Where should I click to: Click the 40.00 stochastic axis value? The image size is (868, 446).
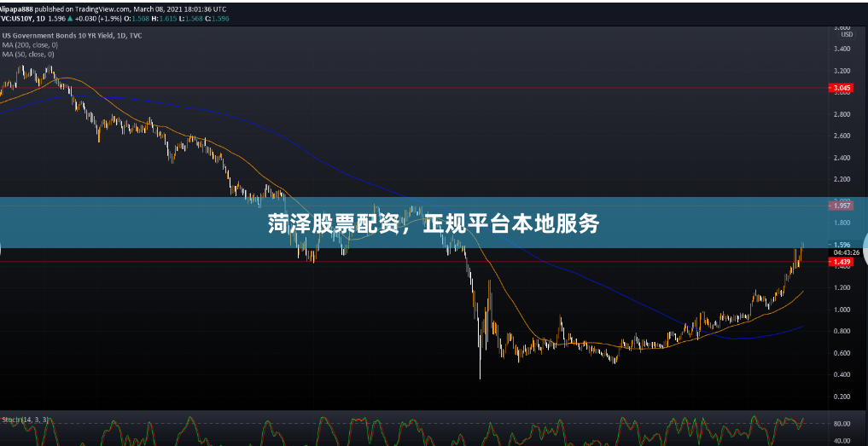pos(842,441)
